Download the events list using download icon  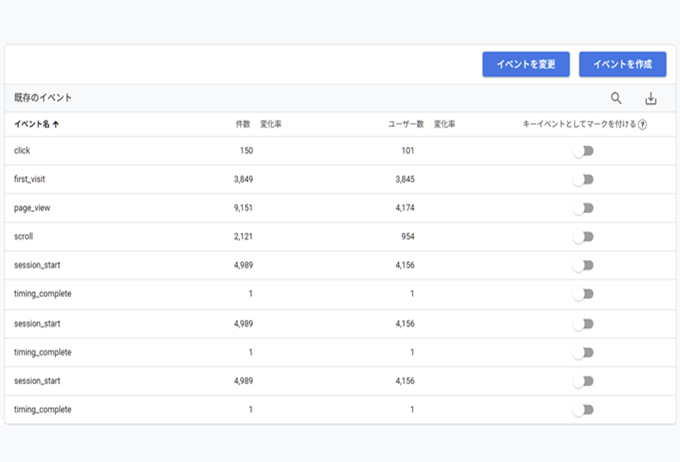point(651,98)
